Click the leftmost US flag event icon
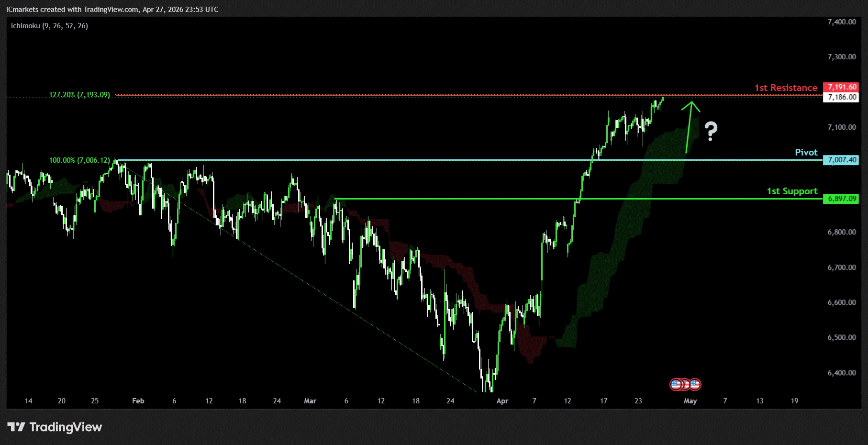The width and height of the screenshot is (868, 445). [676, 384]
